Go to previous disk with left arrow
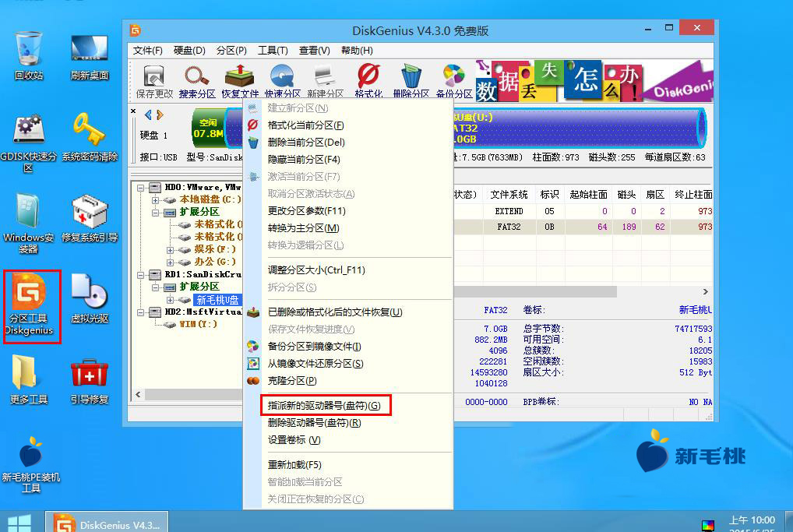This screenshot has height=532, width=793. (148, 115)
